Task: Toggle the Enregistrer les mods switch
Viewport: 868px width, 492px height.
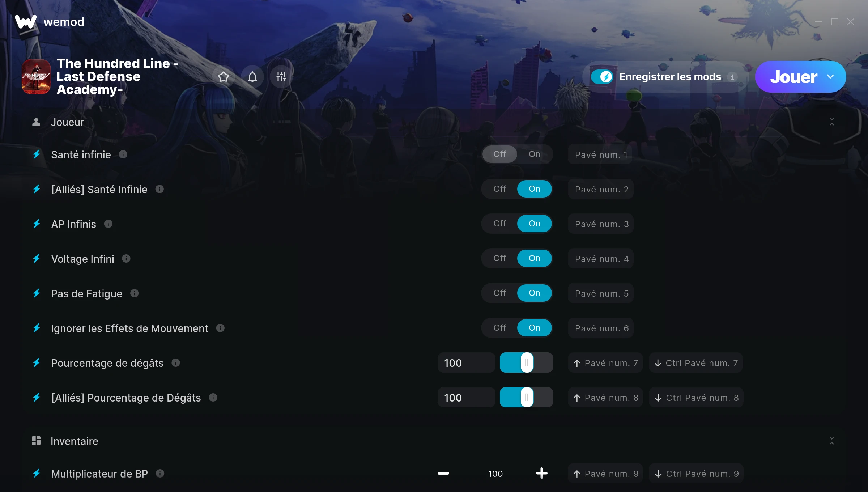Action: [602, 77]
